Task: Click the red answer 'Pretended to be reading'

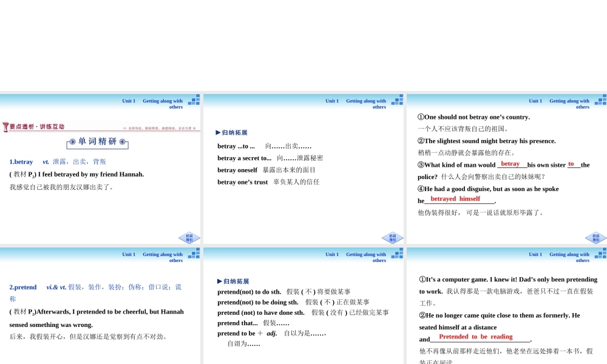Action: pos(476,337)
